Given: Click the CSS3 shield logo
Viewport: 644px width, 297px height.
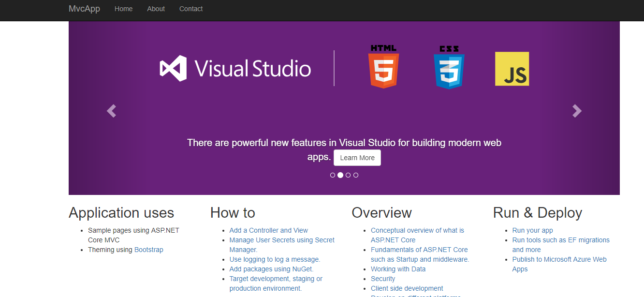Looking at the screenshot, I should coord(449,68).
